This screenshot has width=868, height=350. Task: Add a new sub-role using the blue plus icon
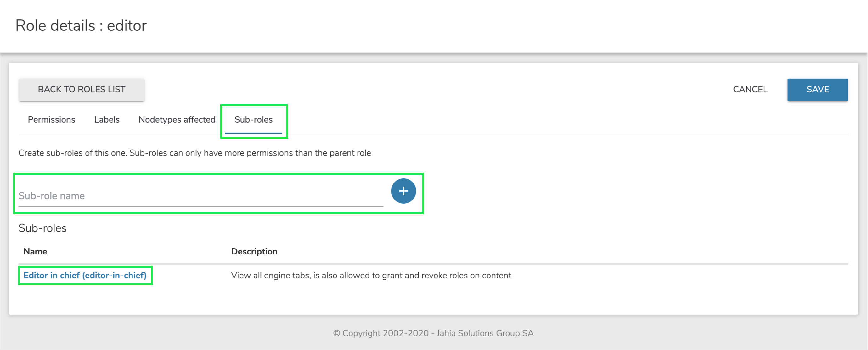coord(403,191)
